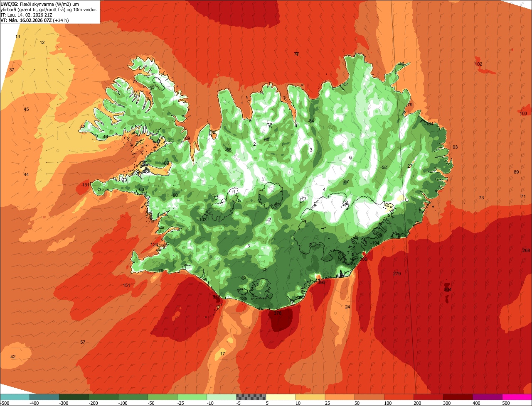Click the yellow-orange swatch, 10 to 25

310,397
